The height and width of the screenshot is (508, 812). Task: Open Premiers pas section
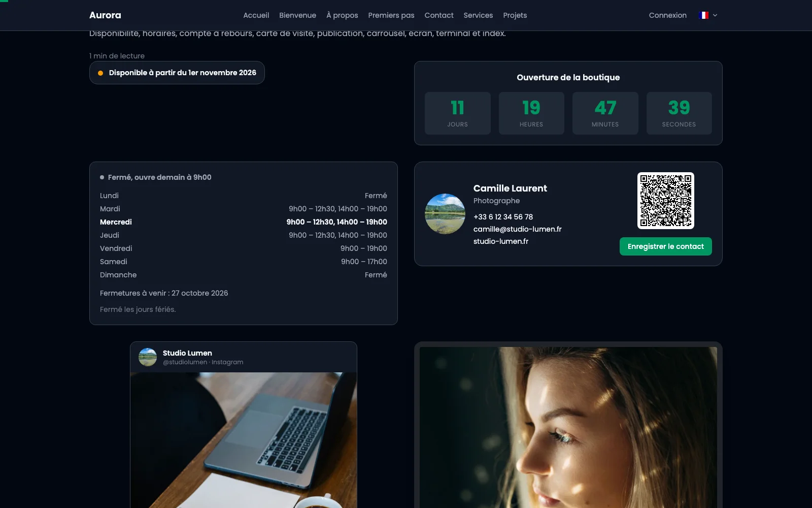click(x=391, y=15)
